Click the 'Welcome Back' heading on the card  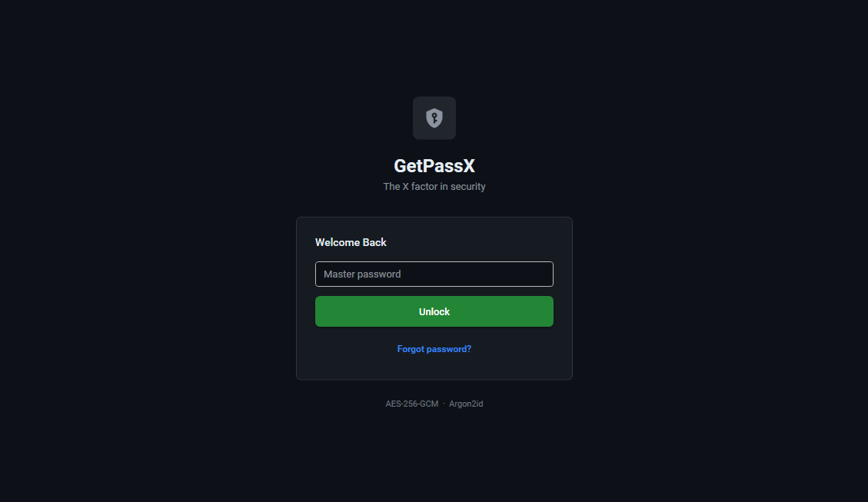[x=351, y=242]
